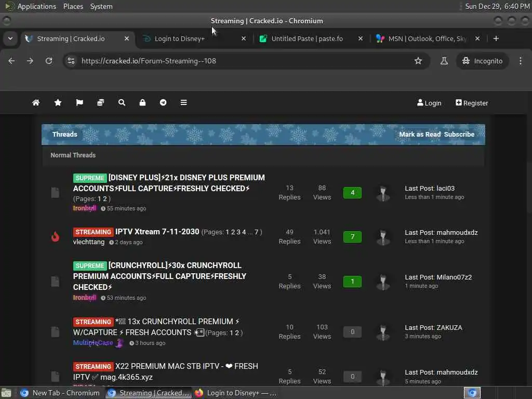The width and height of the screenshot is (532, 399).
Task: Close the Login to Disney+ tab
Action: click(x=244, y=38)
